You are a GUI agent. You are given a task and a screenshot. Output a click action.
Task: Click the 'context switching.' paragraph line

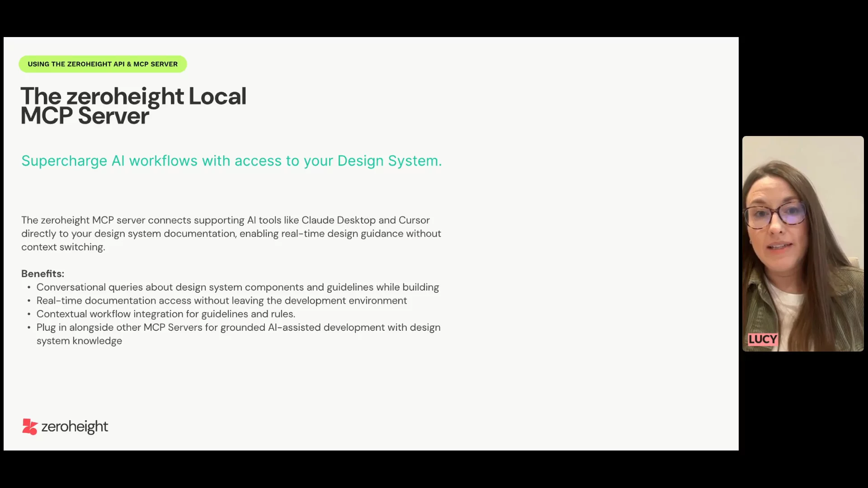tap(63, 247)
